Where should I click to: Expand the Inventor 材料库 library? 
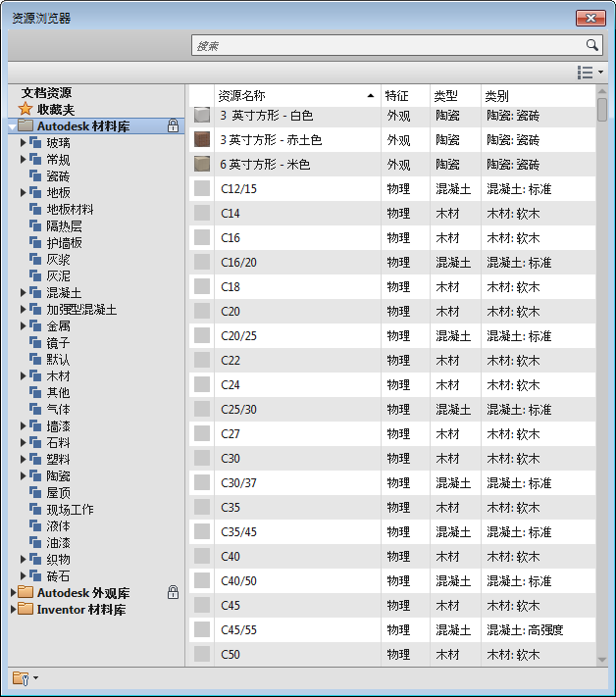pyautogui.click(x=13, y=610)
